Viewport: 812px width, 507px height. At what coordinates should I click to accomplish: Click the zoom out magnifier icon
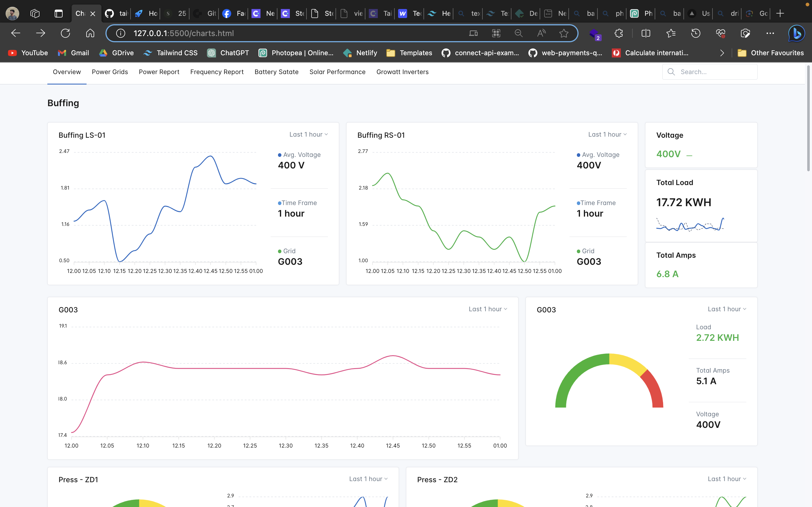518,33
